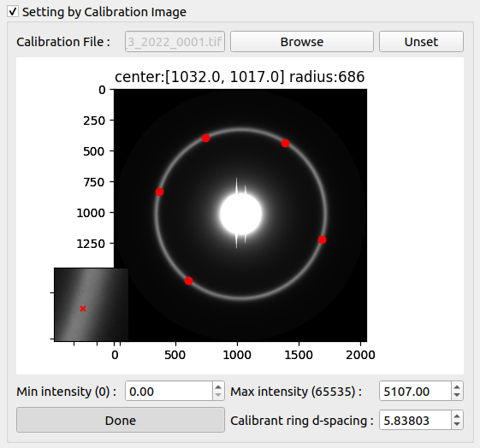
Task: Focus the Calibration File text field
Action: click(x=175, y=42)
